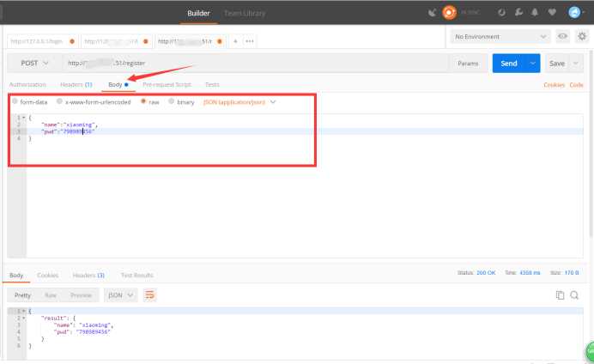
Task: Open the response JSON format dropdown
Action: click(x=120, y=295)
